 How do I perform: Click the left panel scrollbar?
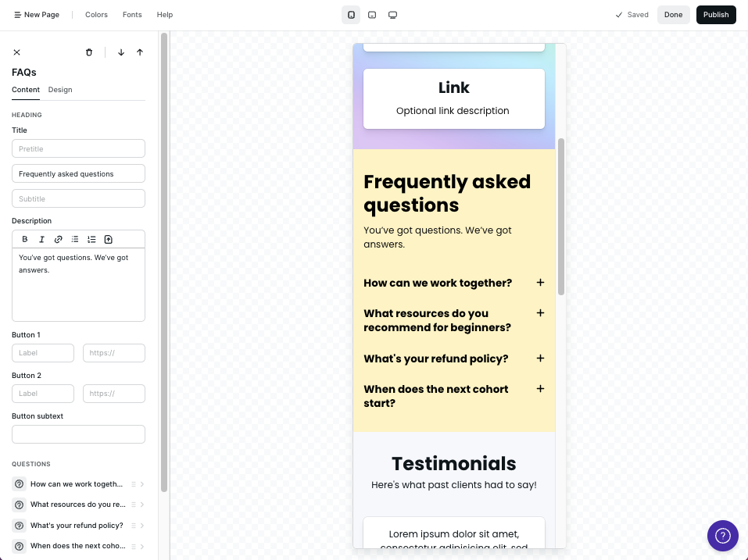[164, 262]
